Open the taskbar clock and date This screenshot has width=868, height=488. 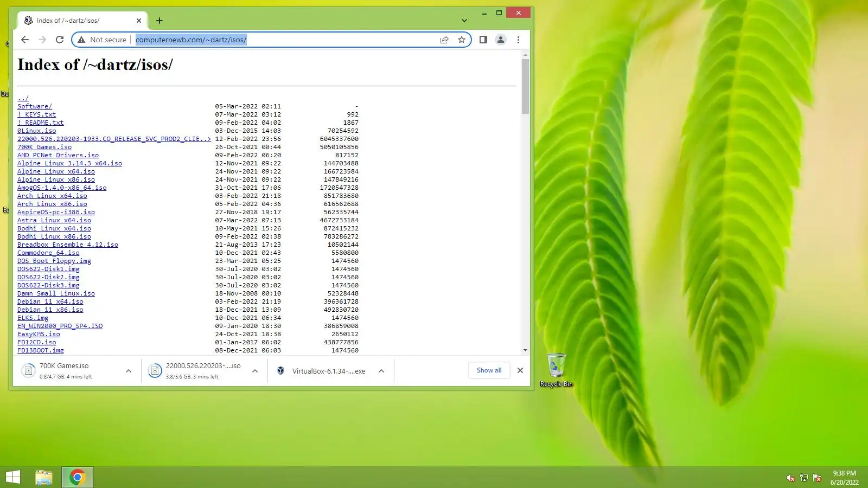844,478
